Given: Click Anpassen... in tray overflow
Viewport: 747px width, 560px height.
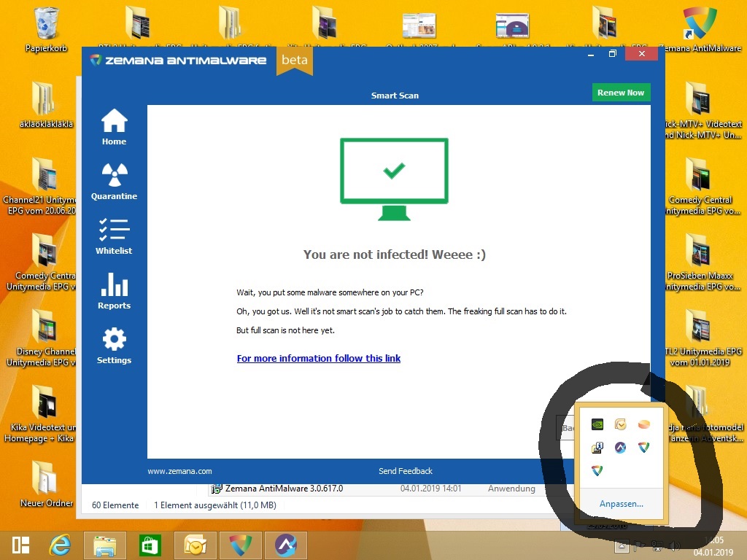Looking at the screenshot, I should pos(622,504).
